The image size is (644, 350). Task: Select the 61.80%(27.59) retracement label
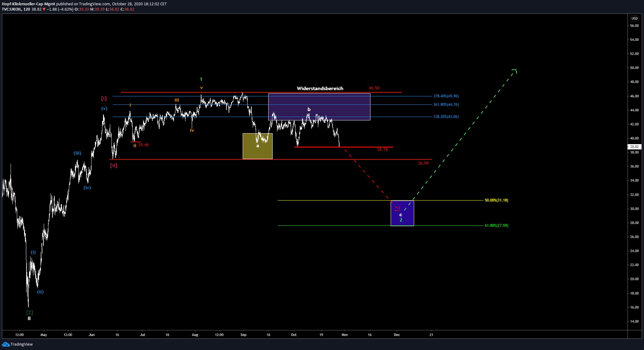[x=496, y=226]
